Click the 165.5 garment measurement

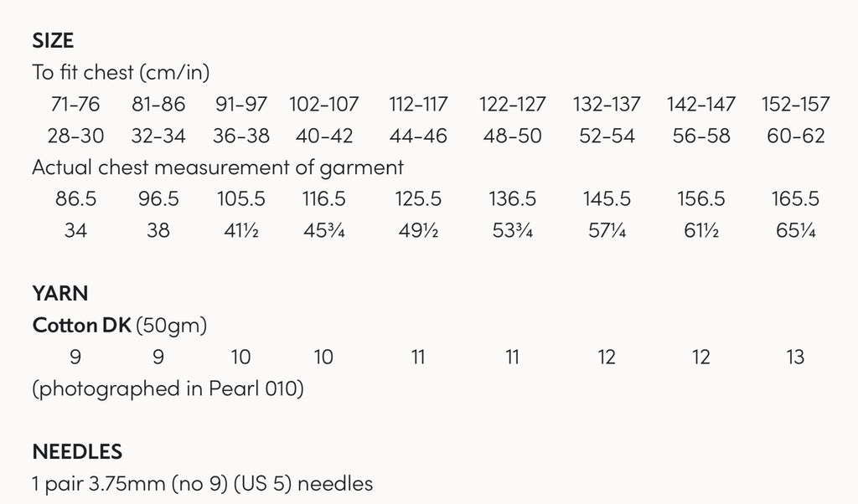(796, 199)
